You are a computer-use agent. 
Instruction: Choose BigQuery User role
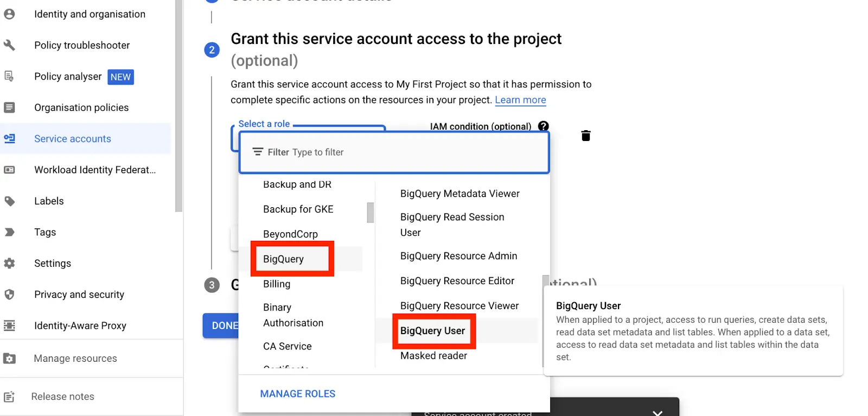pos(433,331)
